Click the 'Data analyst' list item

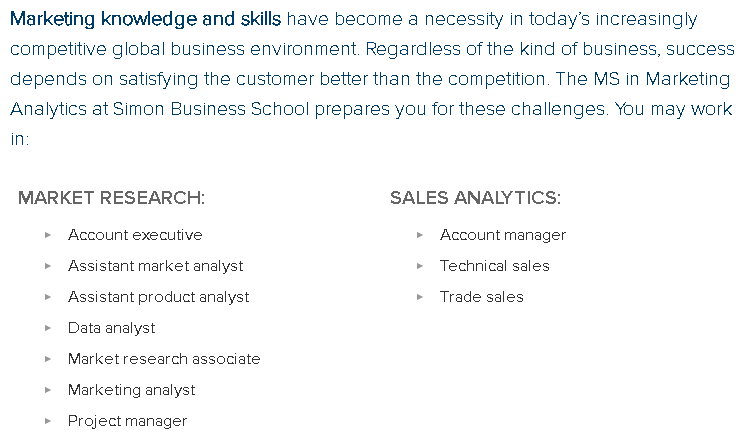pyautogui.click(x=111, y=328)
